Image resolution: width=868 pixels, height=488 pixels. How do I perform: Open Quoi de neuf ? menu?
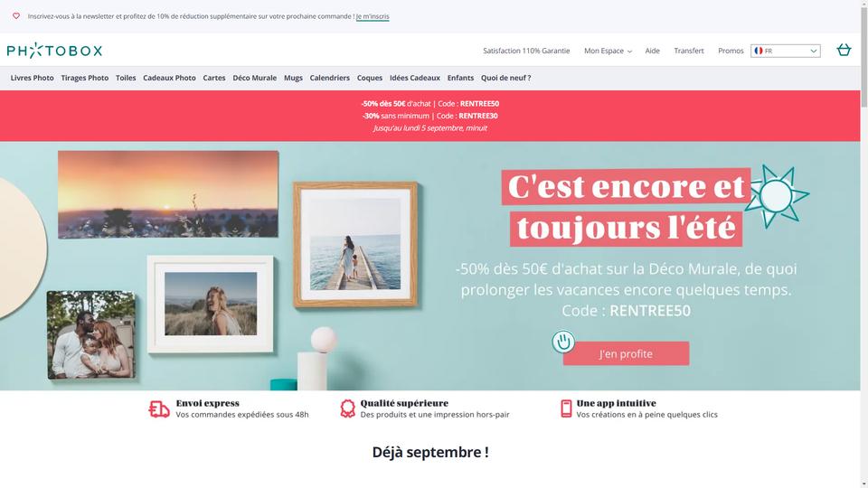[506, 78]
